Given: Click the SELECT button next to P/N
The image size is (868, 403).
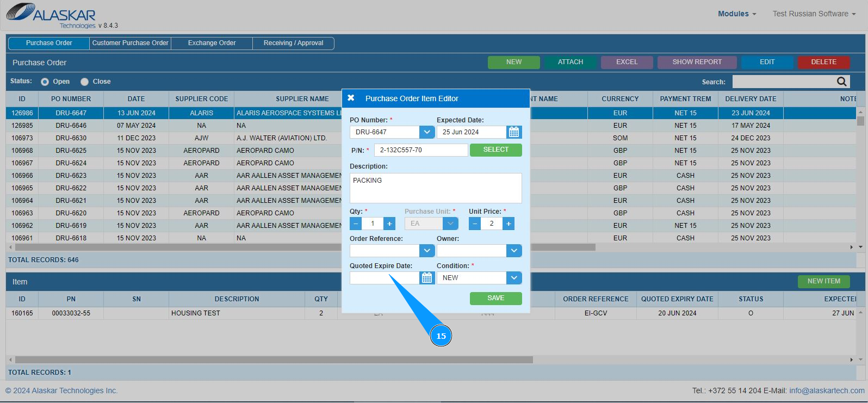Looking at the screenshot, I should (x=496, y=150).
